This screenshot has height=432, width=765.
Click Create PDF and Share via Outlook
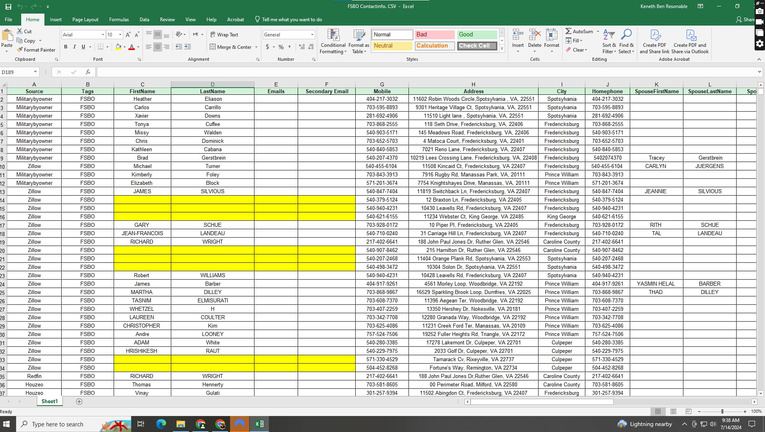point(690,41)
